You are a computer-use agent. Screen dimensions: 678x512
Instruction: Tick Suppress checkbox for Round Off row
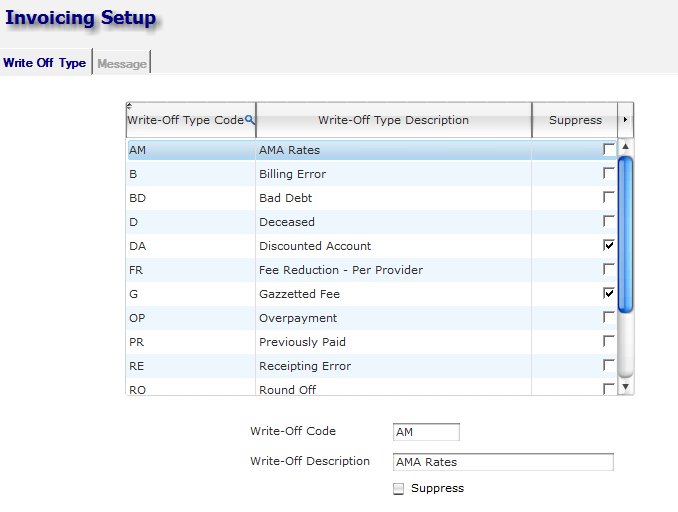point(609,389)
